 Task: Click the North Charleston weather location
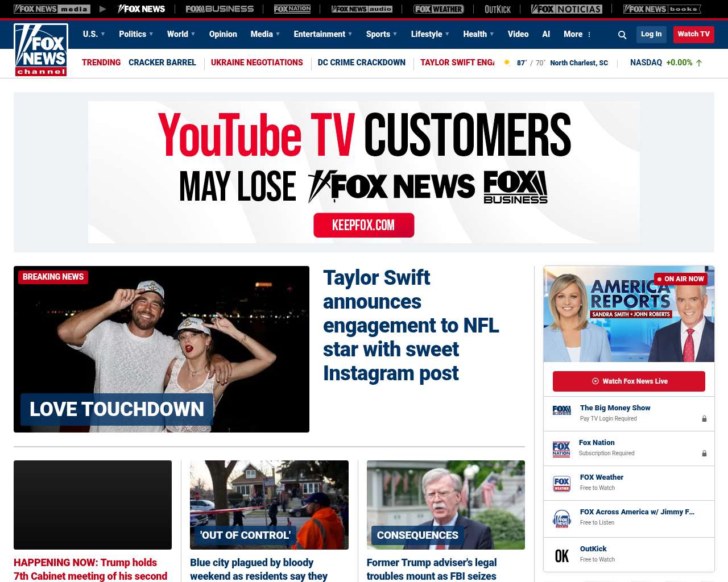[579, 63]
